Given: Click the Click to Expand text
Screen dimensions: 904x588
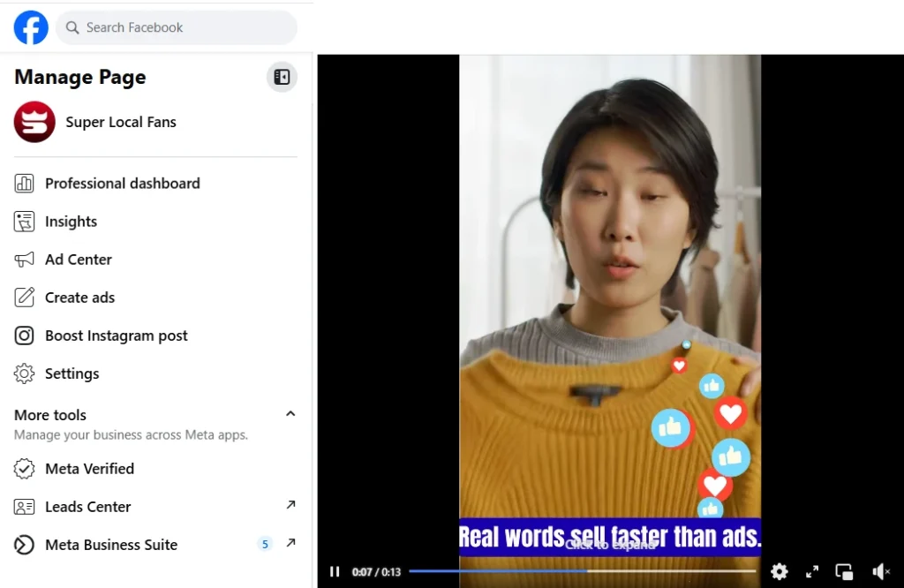Looking at the screenshot, I should tap(608, 546).
